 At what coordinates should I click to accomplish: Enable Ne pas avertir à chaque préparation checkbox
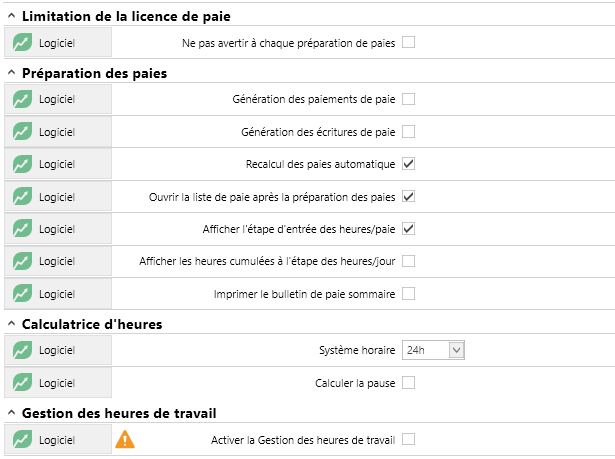coord(408,42)
